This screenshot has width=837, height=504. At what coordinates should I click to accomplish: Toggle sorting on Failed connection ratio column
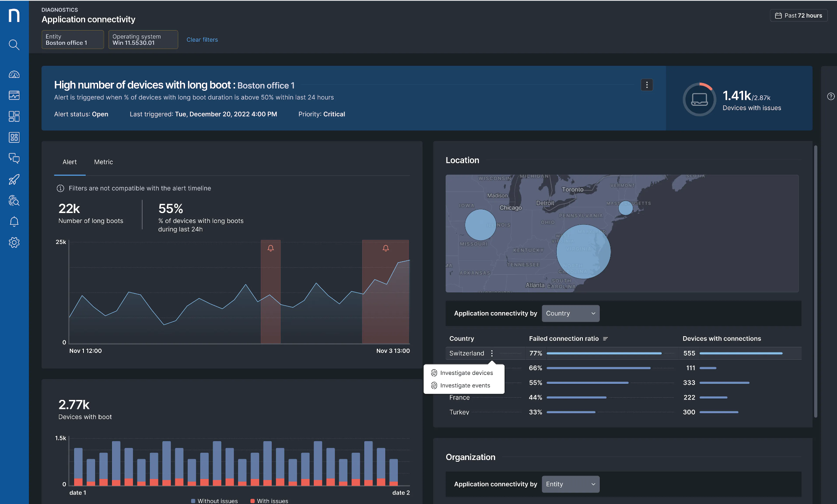tap(606, 338)
